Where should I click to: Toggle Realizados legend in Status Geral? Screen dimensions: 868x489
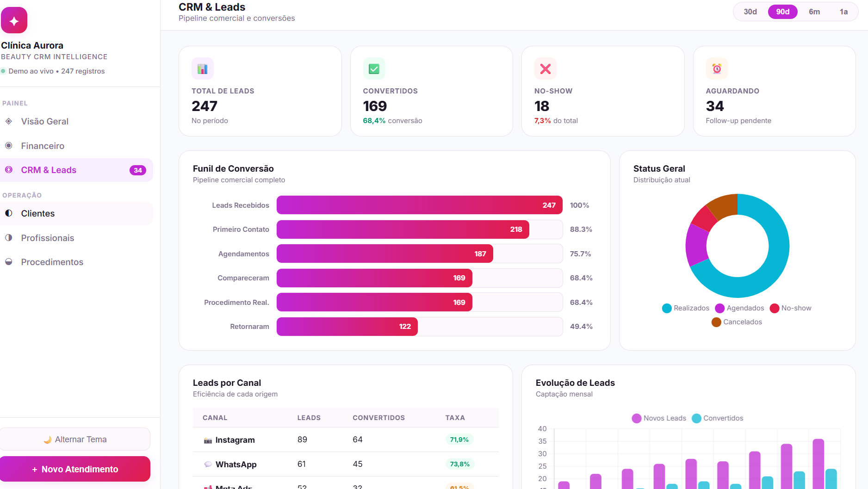686,308
